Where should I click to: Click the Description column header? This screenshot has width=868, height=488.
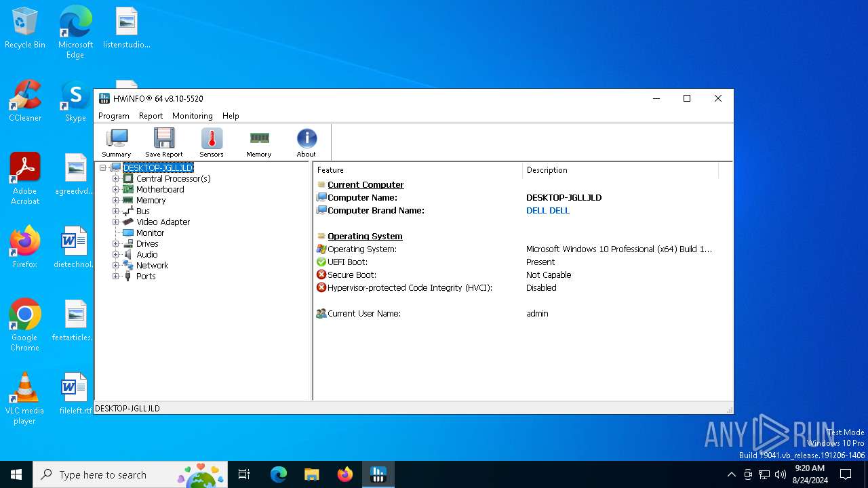pos(620,170)
